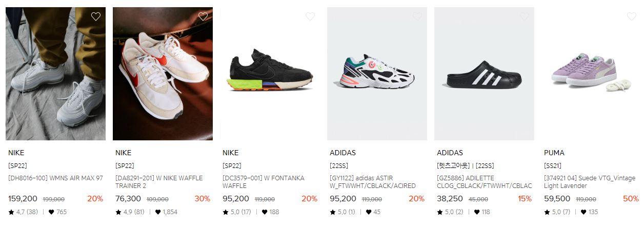Click heart icon on adidas ASTIR image

pyautogui.click(x=417, y=16)
